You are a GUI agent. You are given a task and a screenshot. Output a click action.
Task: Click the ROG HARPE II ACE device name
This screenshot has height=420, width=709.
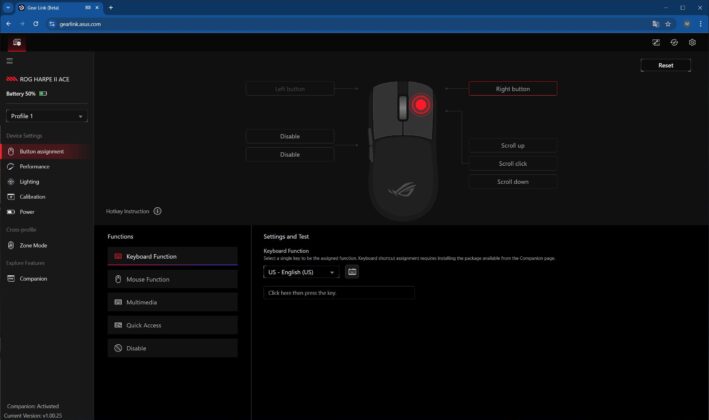click(44, 79)
